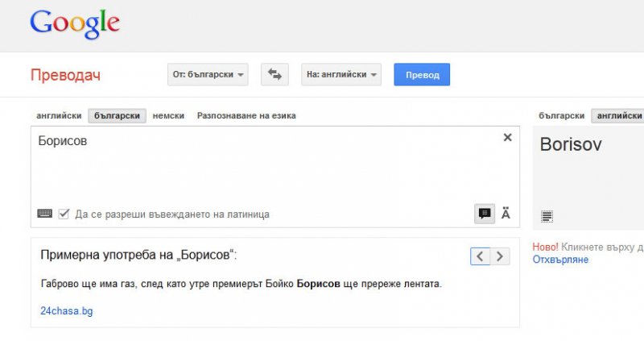Show previous usage example arrow
The image size is (644, 341).
(480, 256)
